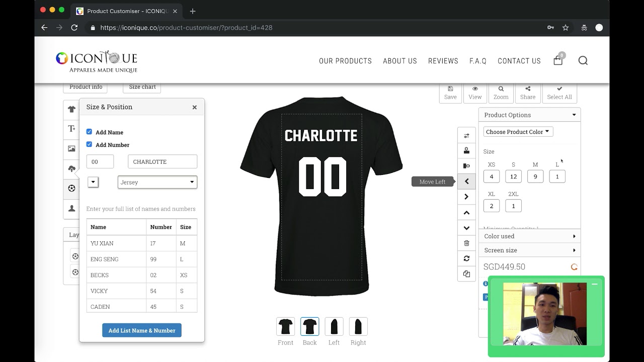Uncheck the Add Number checkbox

tap(89, 144)
